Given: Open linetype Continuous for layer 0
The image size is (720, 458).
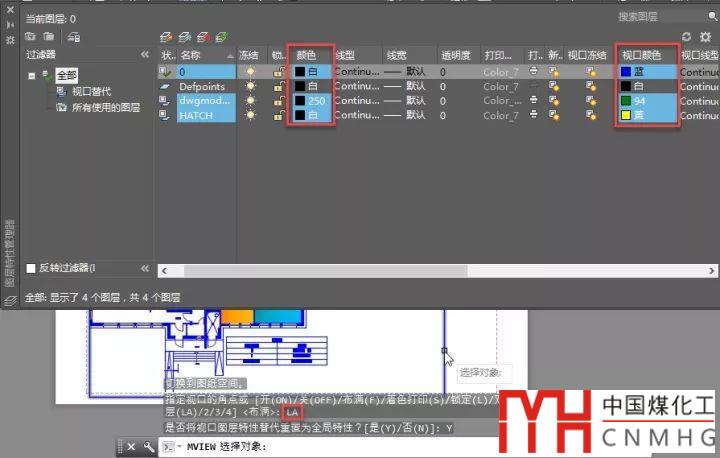Looking at the screenshot, I should 355,72.
